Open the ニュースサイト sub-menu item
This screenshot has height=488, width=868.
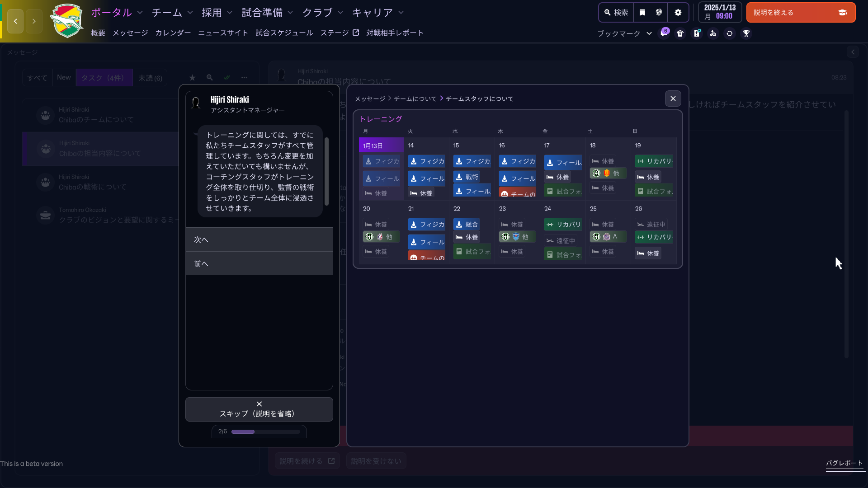coord(223,33)
